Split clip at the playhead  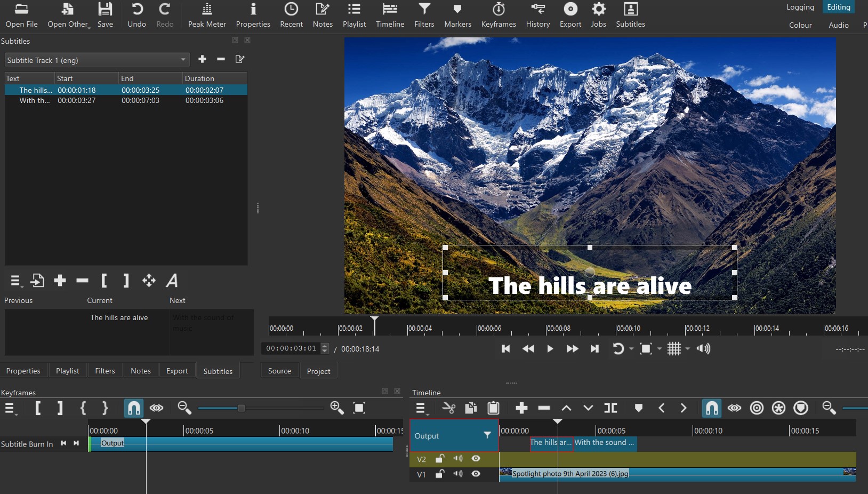[610, 408]
